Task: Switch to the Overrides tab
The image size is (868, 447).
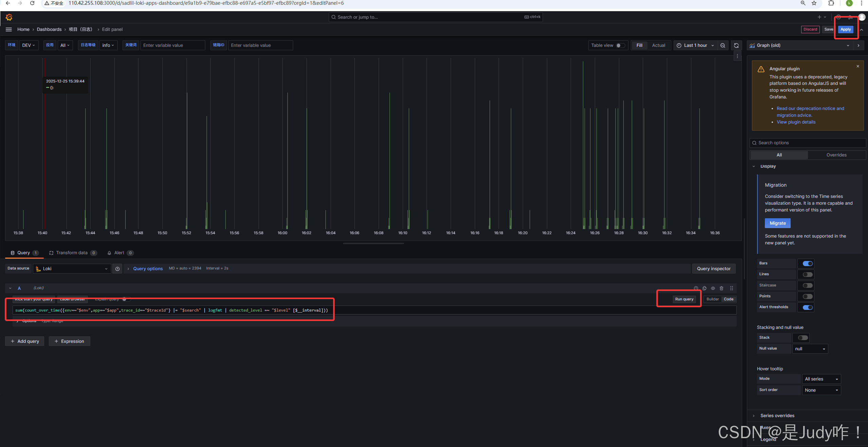Action: pos(836,155)
